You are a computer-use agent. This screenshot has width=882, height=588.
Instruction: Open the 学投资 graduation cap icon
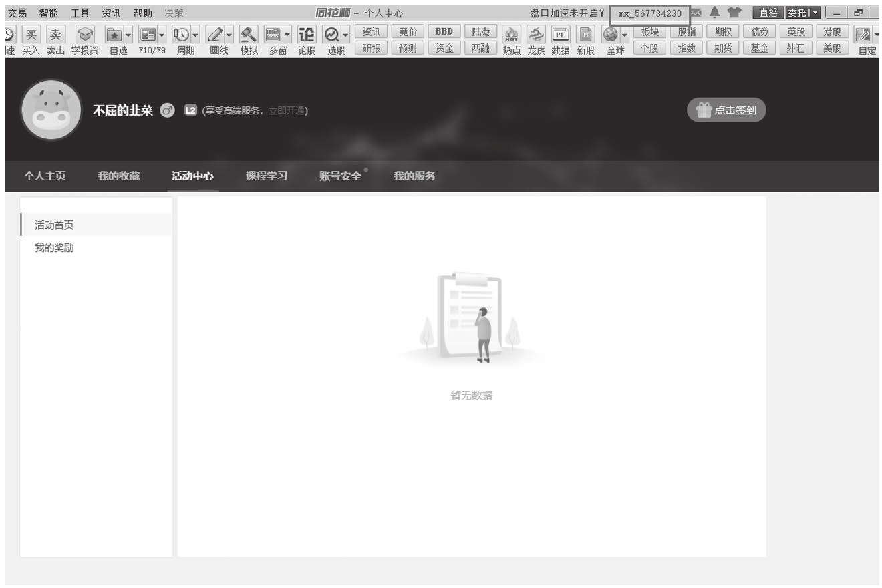coord(84,35)
